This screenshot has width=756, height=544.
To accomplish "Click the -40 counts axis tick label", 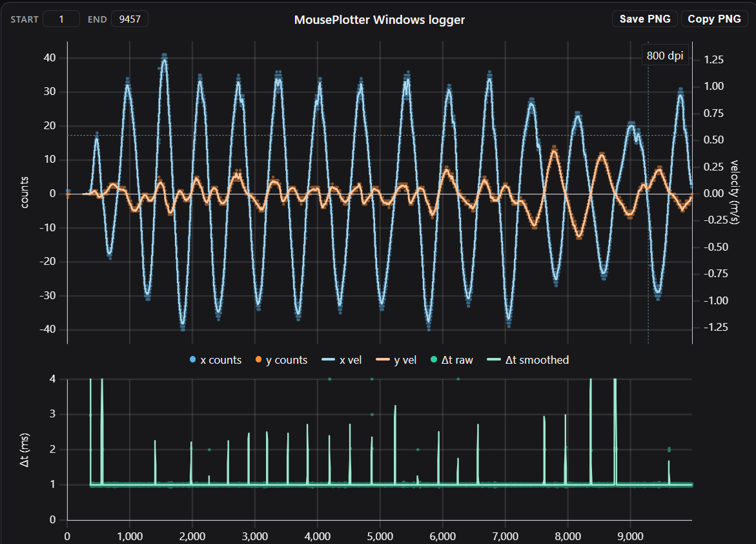I will [x=47, y=330].
